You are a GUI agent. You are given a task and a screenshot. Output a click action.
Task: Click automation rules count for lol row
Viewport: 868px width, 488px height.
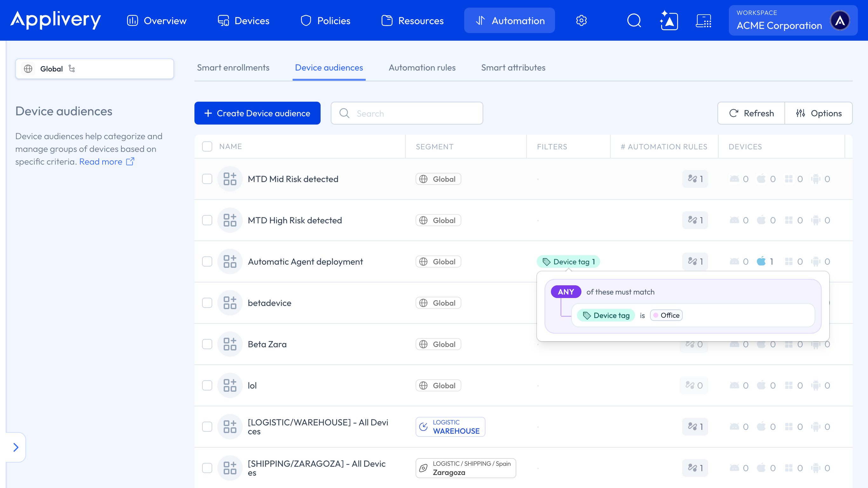[x=694, y=385]
